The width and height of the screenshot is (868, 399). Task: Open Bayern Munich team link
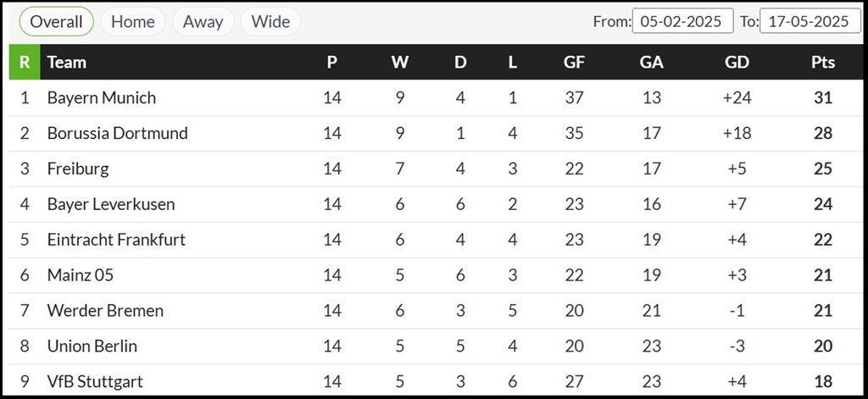tap(102, 97)
